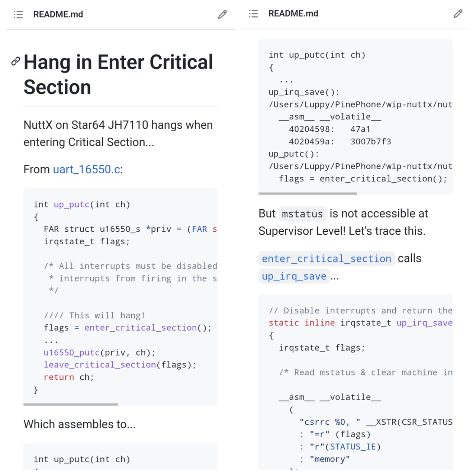
Task: Click the "Hang in Enter Critical Section" heading
Action: 118,74
